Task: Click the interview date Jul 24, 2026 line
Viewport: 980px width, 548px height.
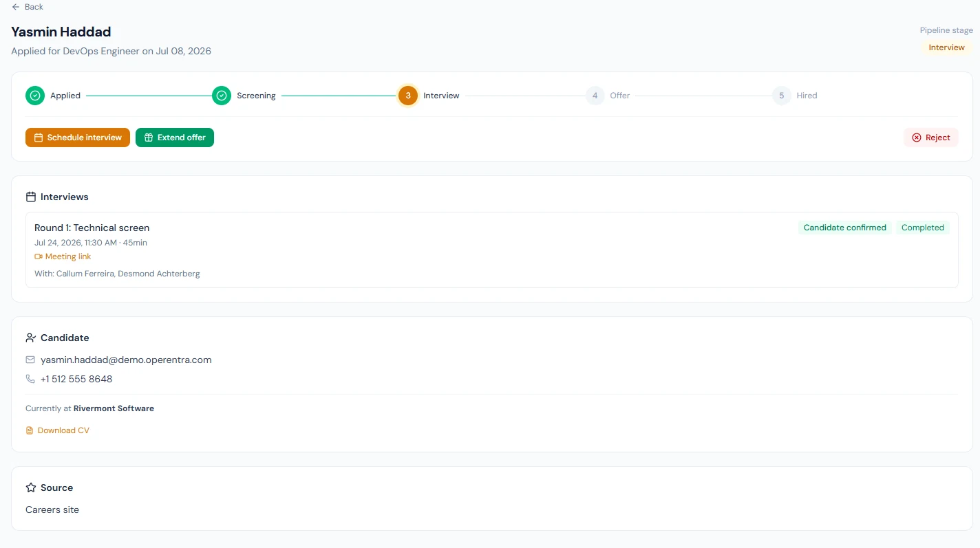Action: click(91, 243)
